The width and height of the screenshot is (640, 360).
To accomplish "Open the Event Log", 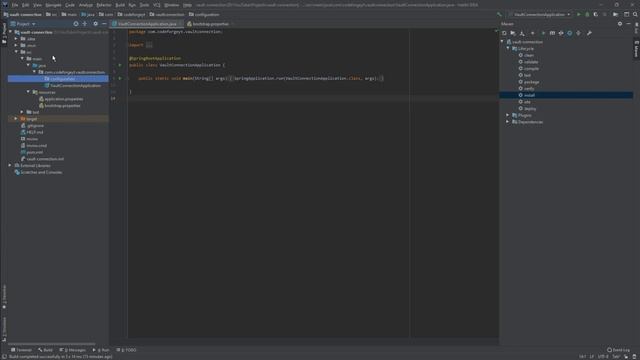I will [x=619, y=350].
